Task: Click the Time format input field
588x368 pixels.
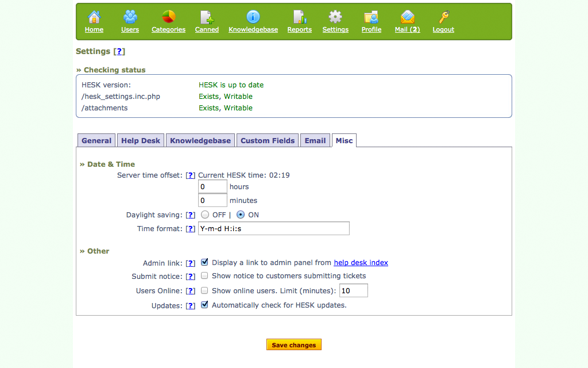Action: click(x=274, y=229)
